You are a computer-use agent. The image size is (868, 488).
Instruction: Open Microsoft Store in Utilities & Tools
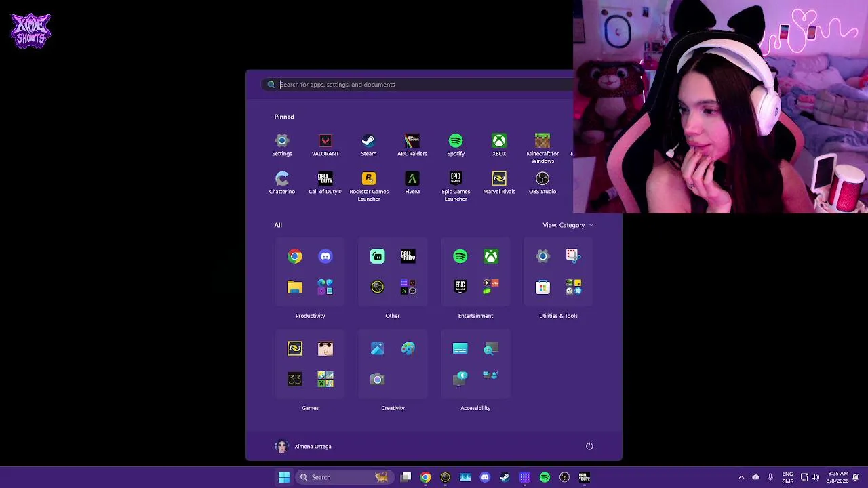coord(542,287)
